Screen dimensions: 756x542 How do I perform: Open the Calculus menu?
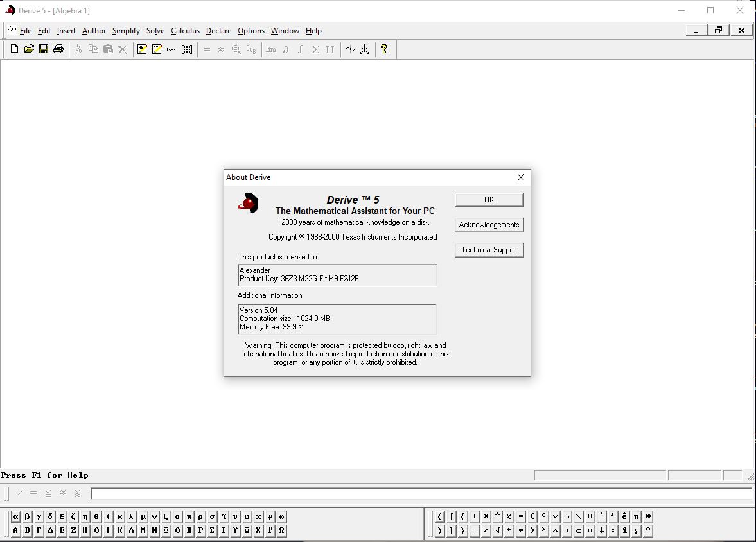185,31
